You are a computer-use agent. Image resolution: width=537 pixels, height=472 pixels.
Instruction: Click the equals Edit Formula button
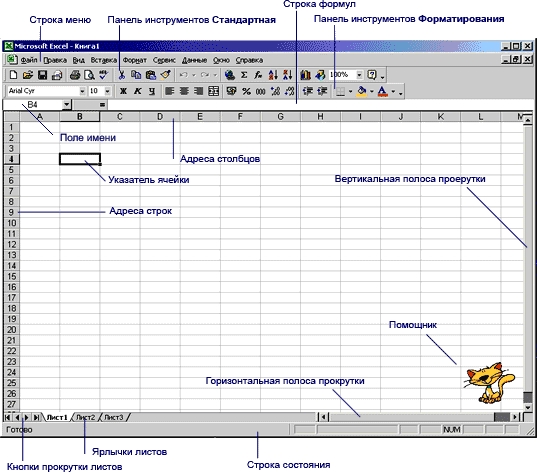click(x=102, y=105)
